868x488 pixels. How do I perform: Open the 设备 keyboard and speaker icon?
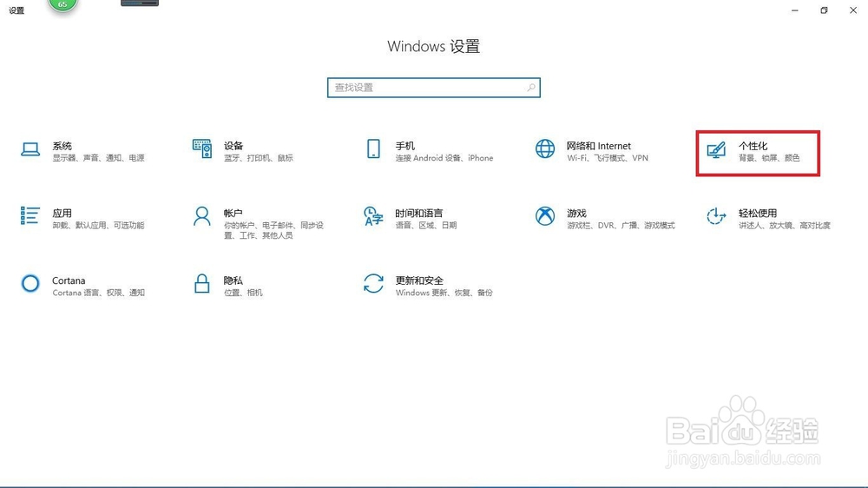click(x=202, y=149)
